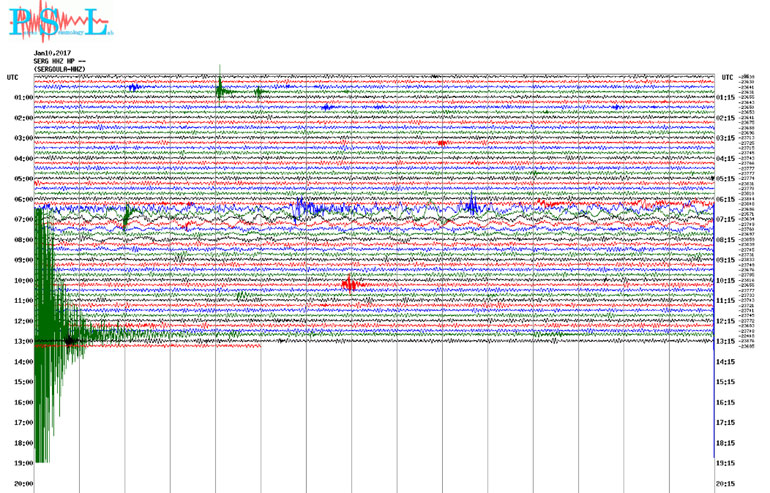The width and height of the screenshot is (770, 493).
Task: Click the blue vertical bar on the right edge
Action: coord(713,400)
